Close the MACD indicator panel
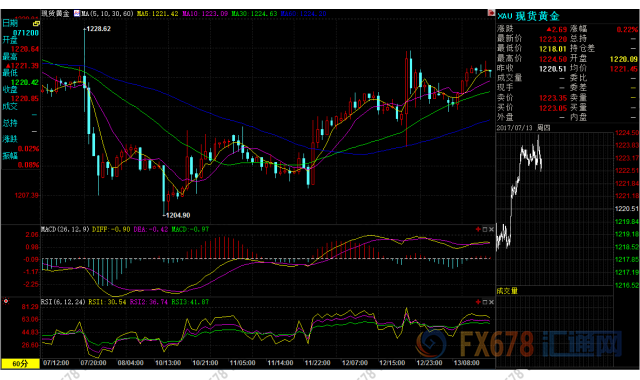Screen dimensions: 640x380 (x=491, y=229)
